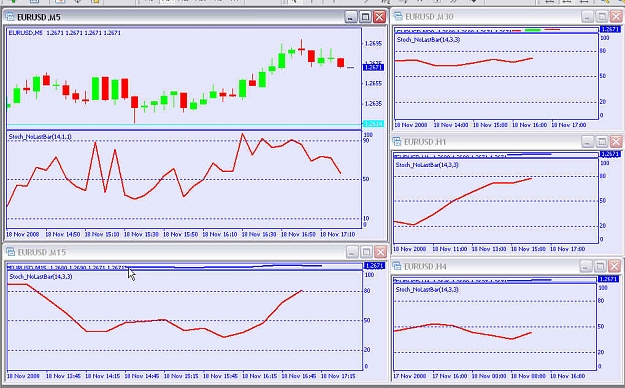Close the EURUSD,M5 chart window

tap(379, 17)
